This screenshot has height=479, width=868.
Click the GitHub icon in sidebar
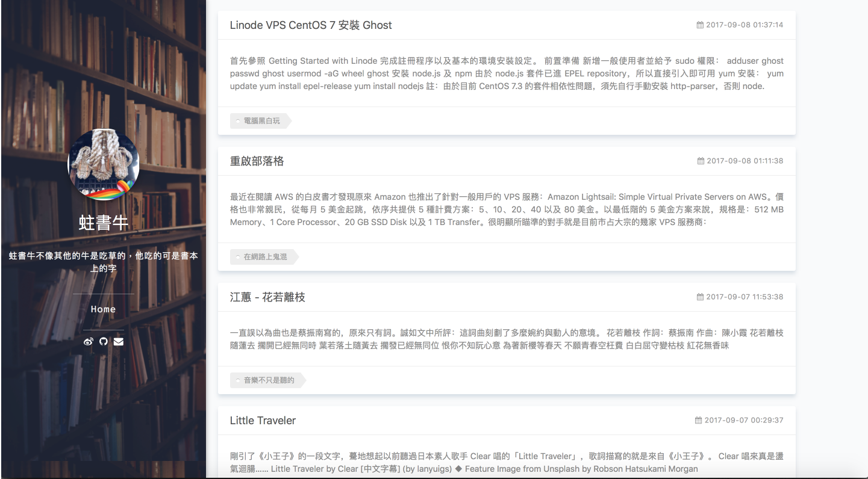pos(104,342)
